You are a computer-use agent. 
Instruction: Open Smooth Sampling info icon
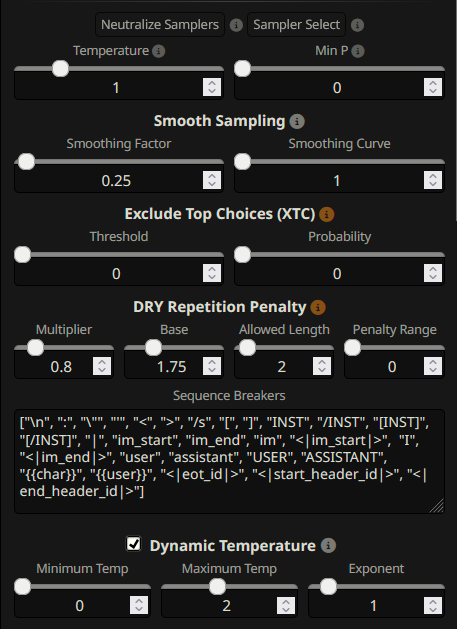coord(297,121)
